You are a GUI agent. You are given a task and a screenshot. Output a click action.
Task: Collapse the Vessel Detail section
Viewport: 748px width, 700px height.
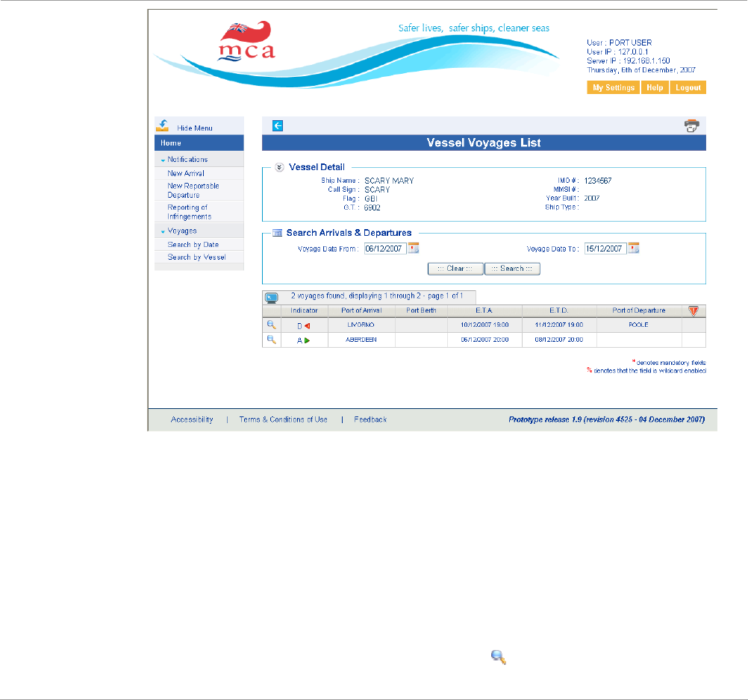279,168
